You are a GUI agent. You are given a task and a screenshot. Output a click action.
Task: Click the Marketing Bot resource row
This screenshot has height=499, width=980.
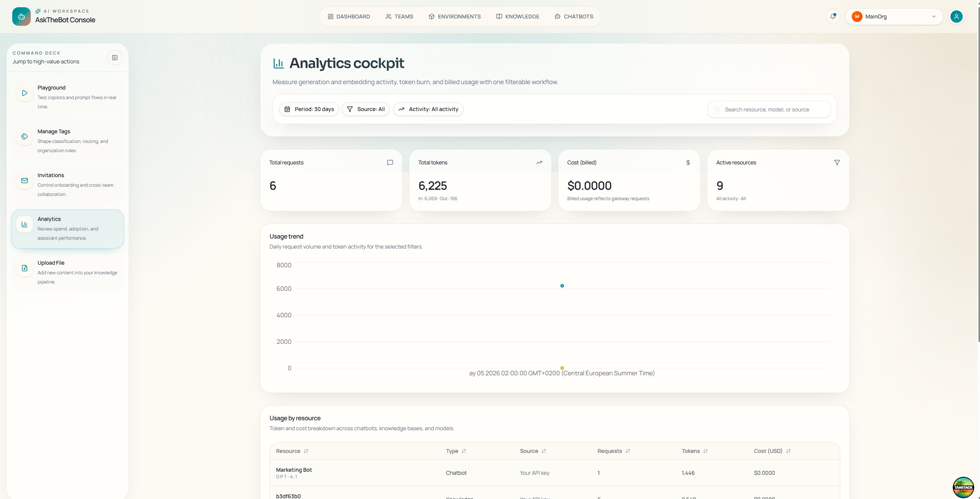(555, 473)
